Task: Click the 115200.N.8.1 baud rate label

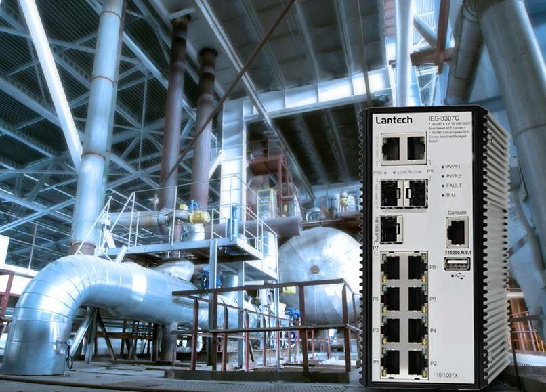Action: coord(457,251)
